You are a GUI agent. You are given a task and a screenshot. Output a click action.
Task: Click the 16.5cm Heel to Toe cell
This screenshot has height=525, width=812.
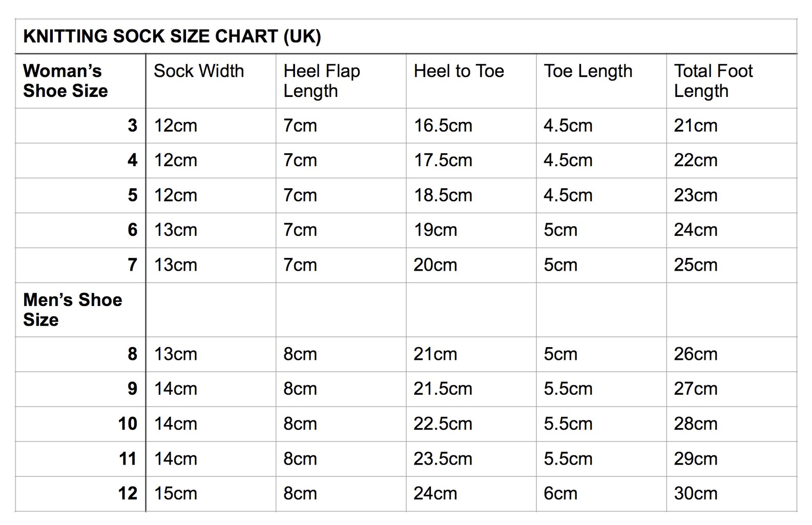[x=443, y=126]
